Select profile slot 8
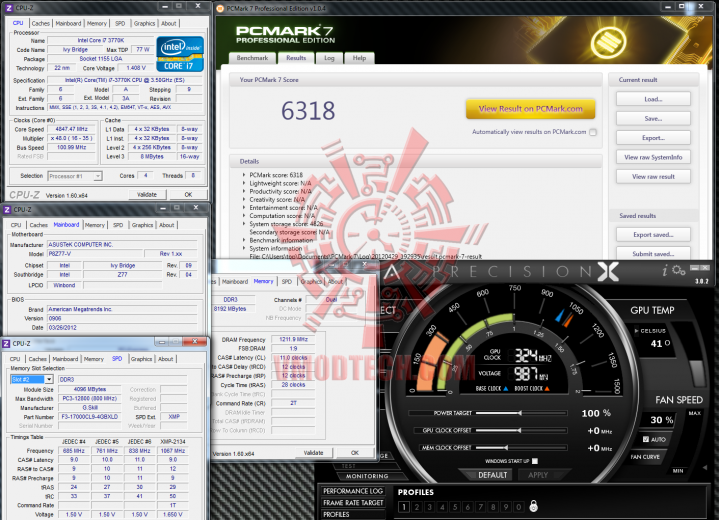This screenshot has width=719, height=520. pyautogui.click(x=493, y=507)
